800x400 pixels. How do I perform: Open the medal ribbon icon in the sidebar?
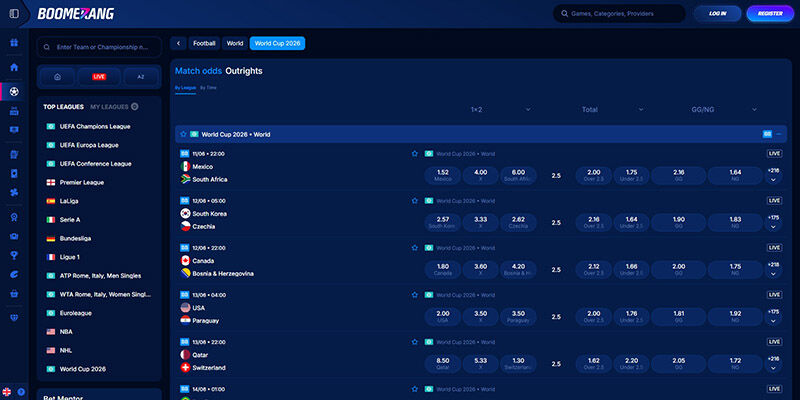point(14,217)
